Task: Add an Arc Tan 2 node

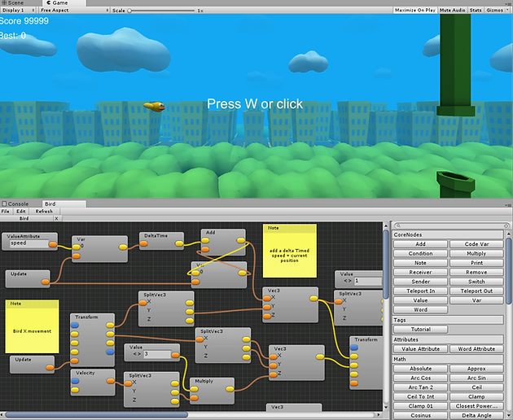Action: (420, 387)
